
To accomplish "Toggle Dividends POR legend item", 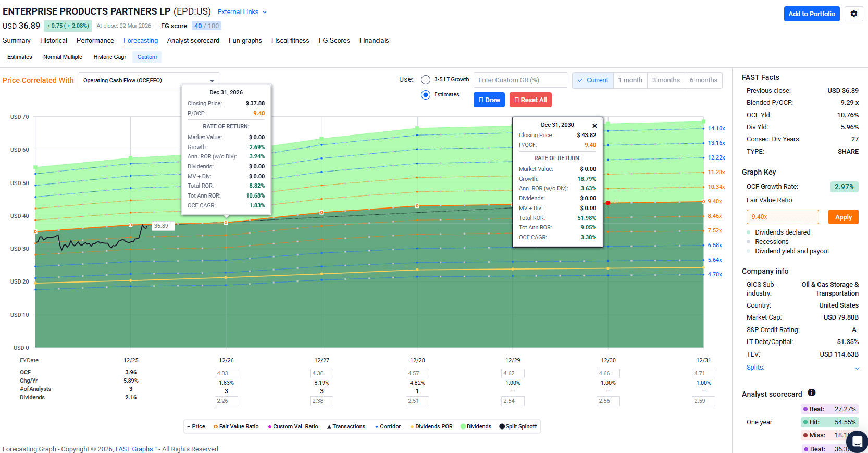I will tap(431, 426).
